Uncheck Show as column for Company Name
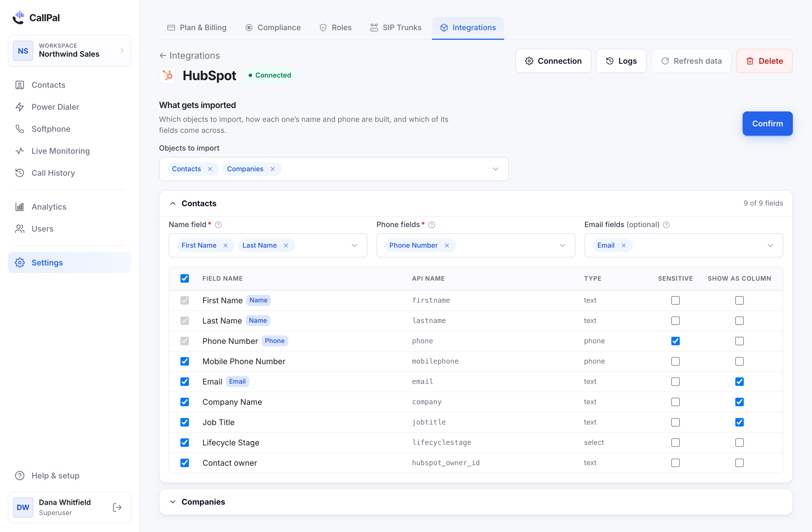812x532 pixels. pyautogui.click(x=739, y=402)
